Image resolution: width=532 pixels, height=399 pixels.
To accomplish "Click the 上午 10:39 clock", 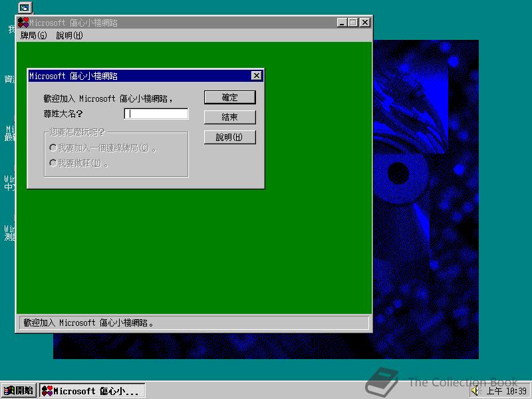I will click(507, 391).
